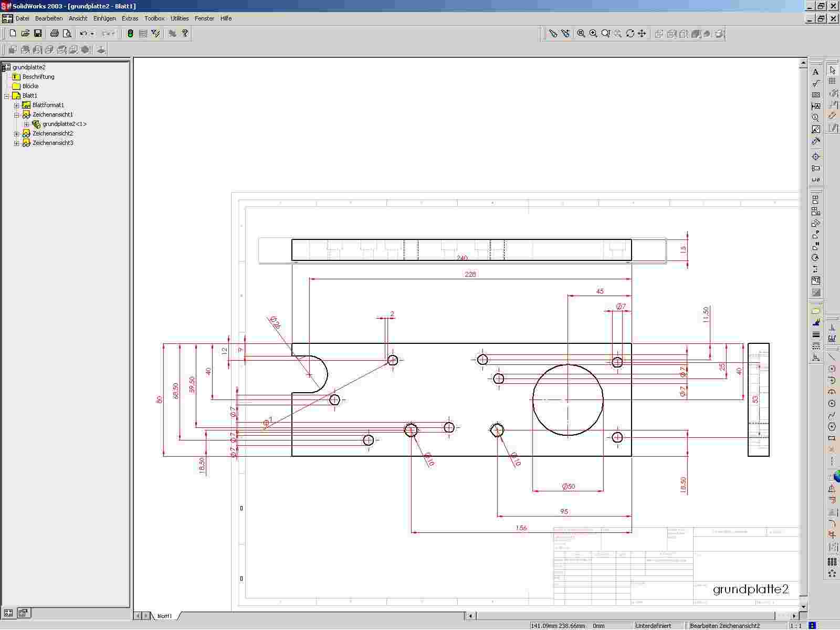
Task: Expand the Zeichenansicht2 node
Action: point(17,134)
